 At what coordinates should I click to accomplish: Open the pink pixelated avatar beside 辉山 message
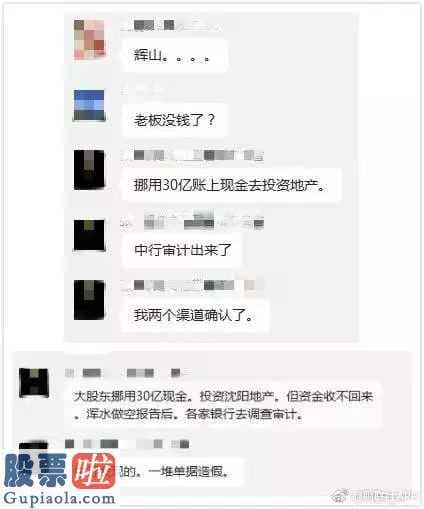pyautogui.click(x=89, y=40)
